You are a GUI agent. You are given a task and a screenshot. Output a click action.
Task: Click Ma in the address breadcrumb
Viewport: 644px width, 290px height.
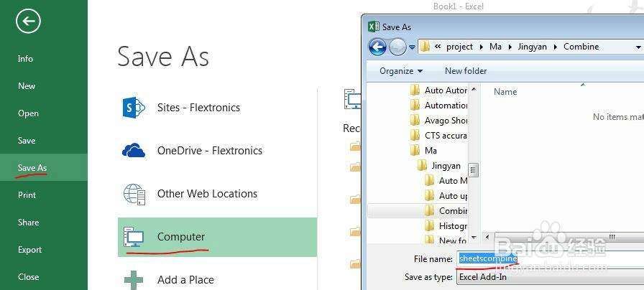(495, 47)
